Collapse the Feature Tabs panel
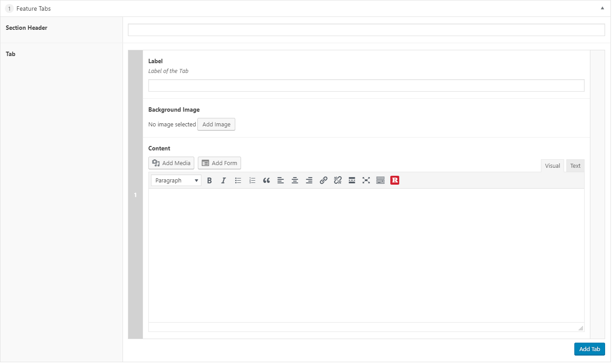This screenshot has height=364, width=614. (602, 8)
